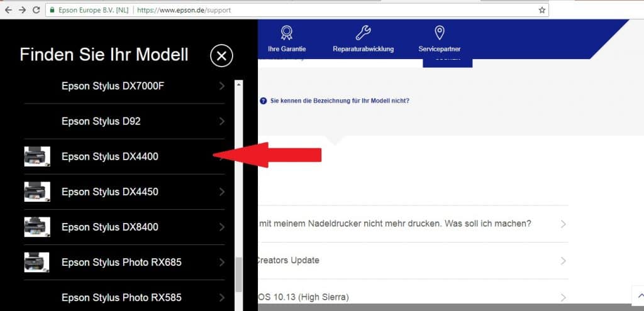Go back with the browser back arrow
The image size is (644, 311).
point(8,10)
